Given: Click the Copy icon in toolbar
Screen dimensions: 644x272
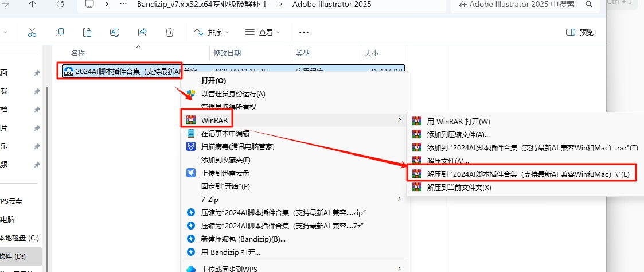Looking at the screenshot, I should [x=60, y=32].
